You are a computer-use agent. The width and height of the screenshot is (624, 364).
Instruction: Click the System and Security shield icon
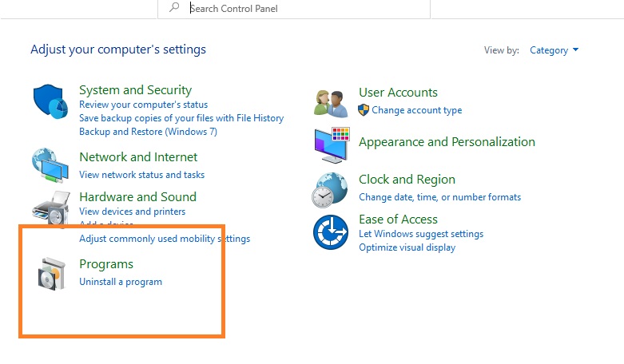pyautogui.click(x=50, y=101)
